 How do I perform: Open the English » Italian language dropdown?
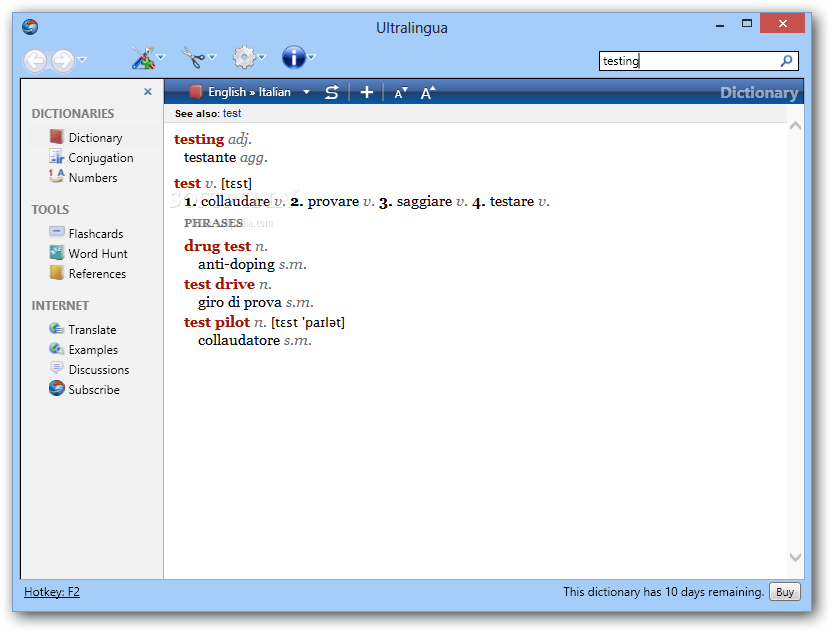coord(306,92)
